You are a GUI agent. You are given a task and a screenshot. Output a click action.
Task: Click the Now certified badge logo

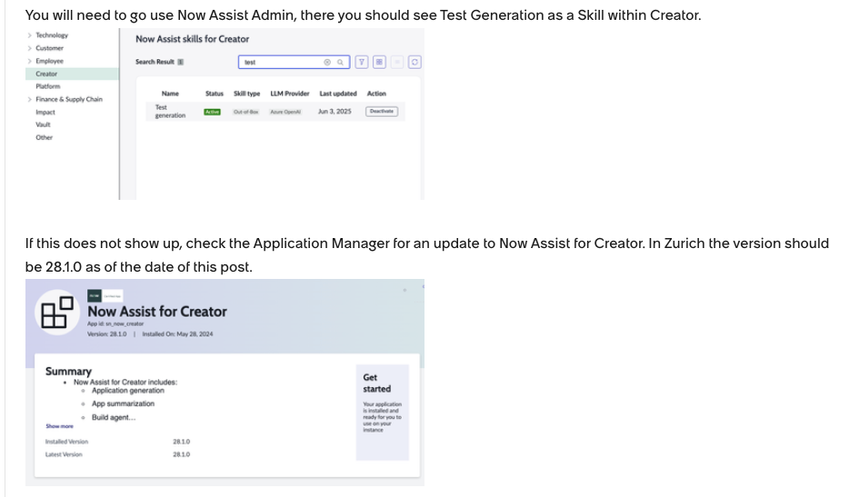94,296
